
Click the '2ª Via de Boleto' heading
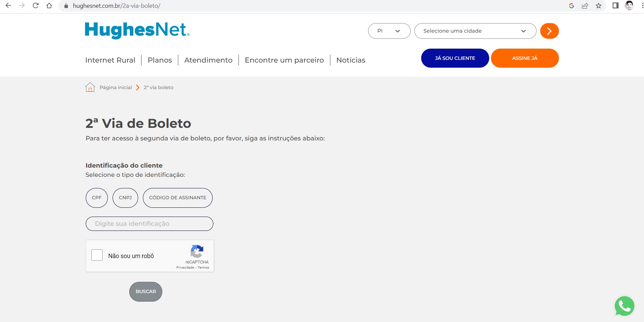pyautogui.click(x=138, y=123)
